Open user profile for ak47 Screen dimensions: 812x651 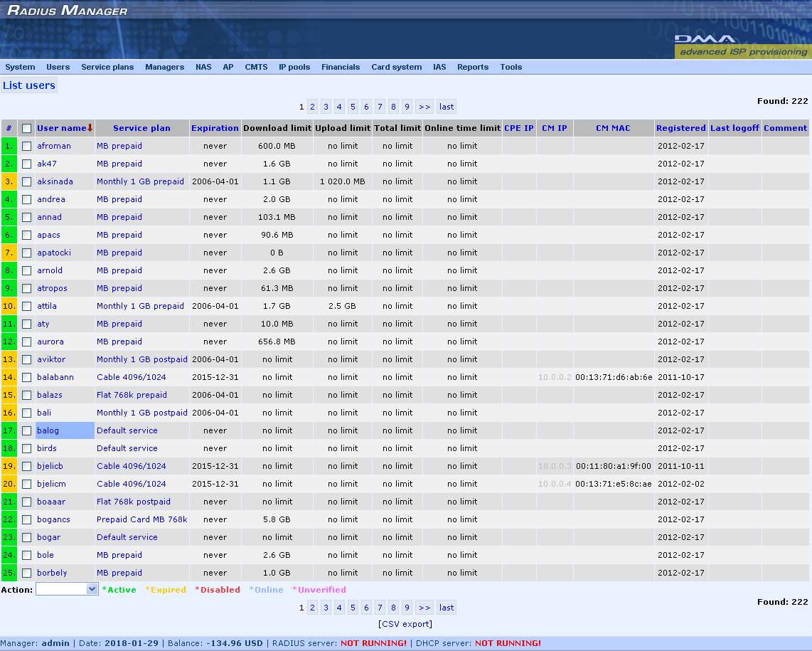click(48, 164)
